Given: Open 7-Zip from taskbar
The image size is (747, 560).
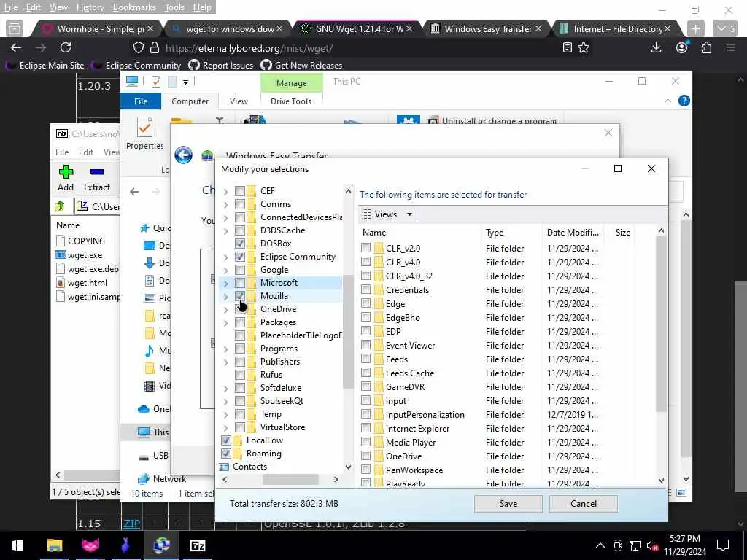Looking at the screenshot, I should [x=197, y=545].
